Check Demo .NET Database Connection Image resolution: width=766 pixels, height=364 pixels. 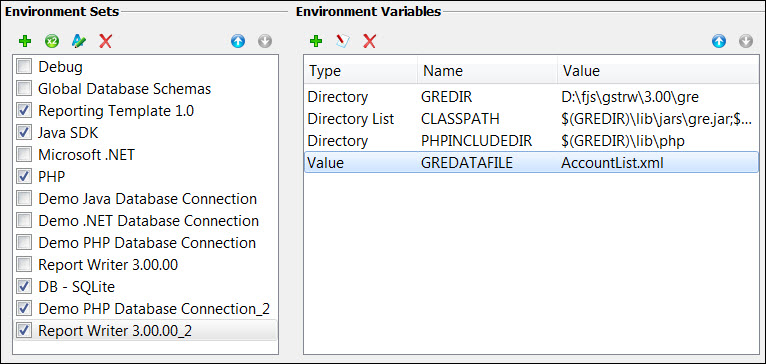pos(24,220)
